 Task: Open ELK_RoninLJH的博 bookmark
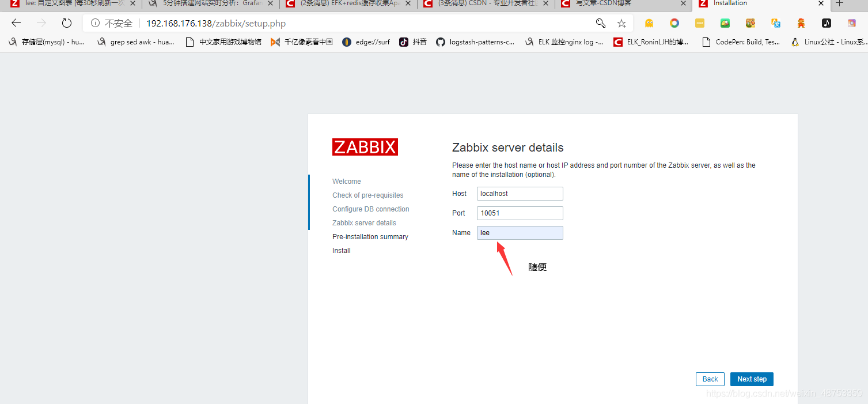[651, 42]
